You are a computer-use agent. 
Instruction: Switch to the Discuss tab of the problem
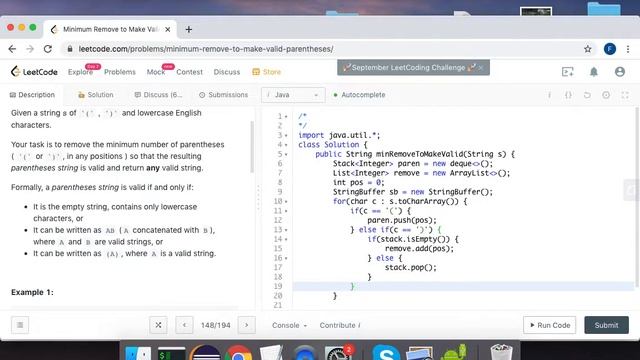click(x=158, y=95)
